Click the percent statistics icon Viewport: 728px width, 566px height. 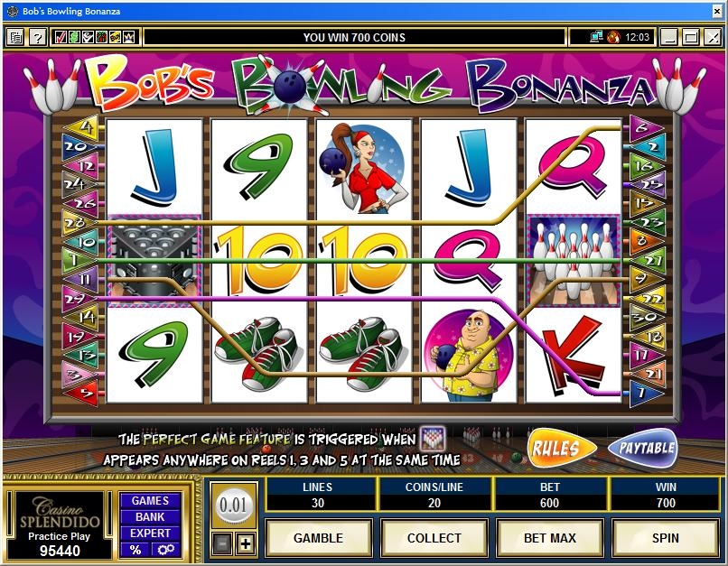point(135,550)
